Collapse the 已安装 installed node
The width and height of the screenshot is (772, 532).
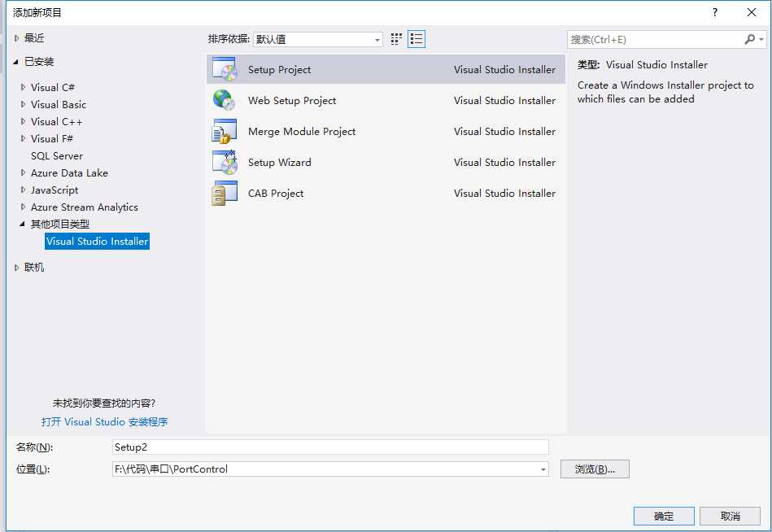[x=16, y=62]
